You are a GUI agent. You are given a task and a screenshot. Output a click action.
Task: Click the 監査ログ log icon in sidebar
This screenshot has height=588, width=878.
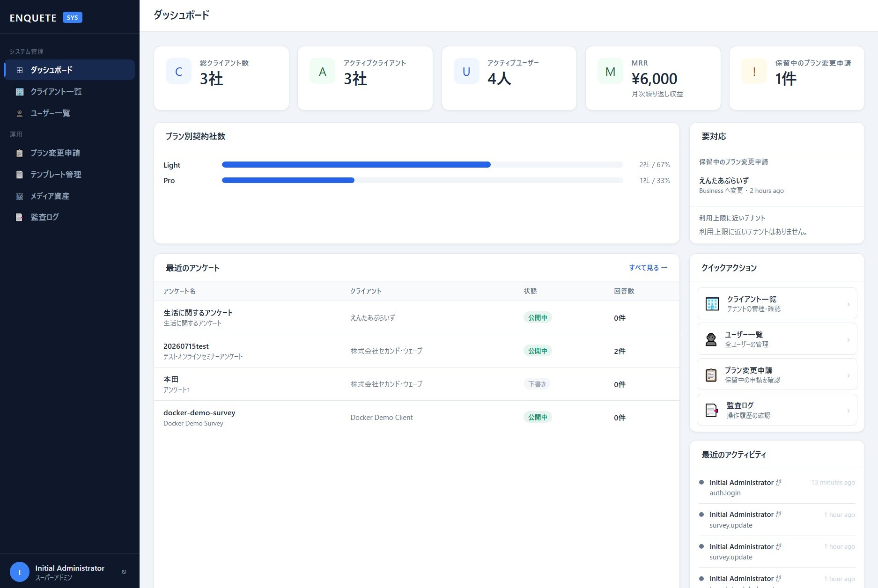click(x=20, y=217)
